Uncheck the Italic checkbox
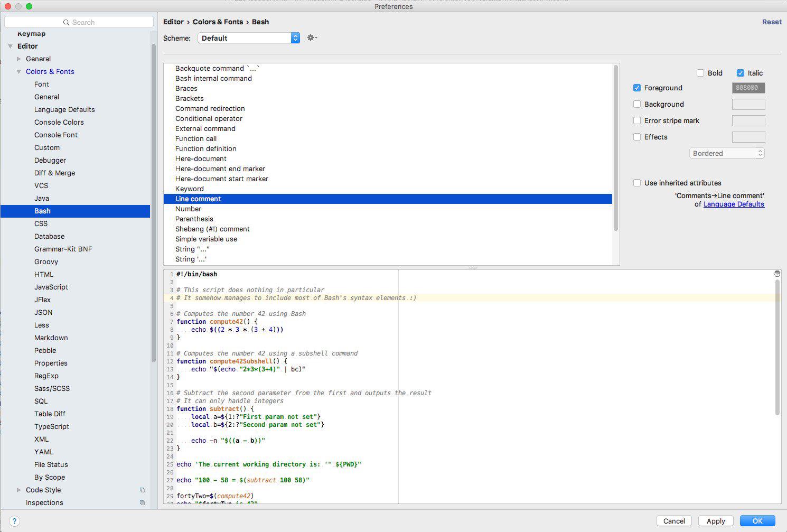Viewport: 787px width, 532px height. 741,73
